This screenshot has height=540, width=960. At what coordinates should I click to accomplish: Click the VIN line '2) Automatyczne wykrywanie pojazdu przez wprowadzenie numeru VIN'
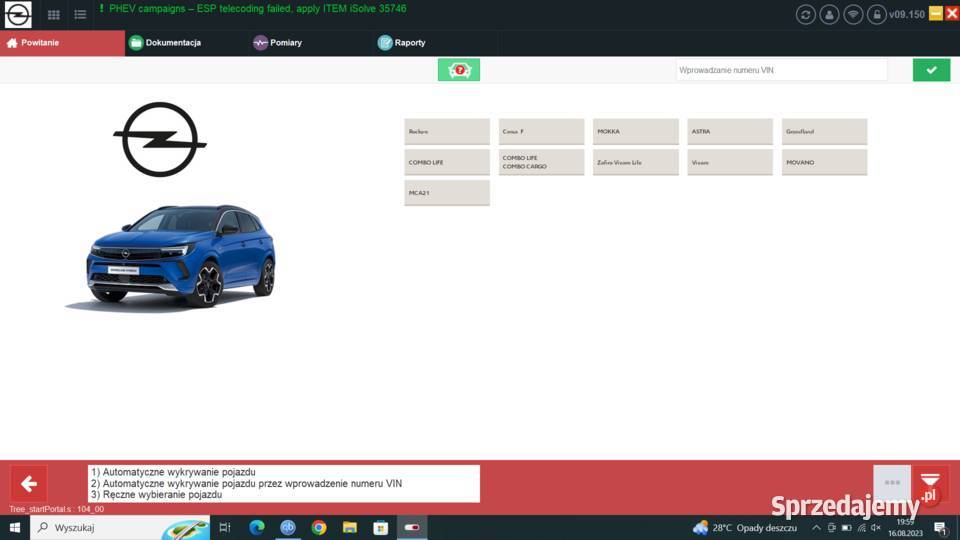246,484
